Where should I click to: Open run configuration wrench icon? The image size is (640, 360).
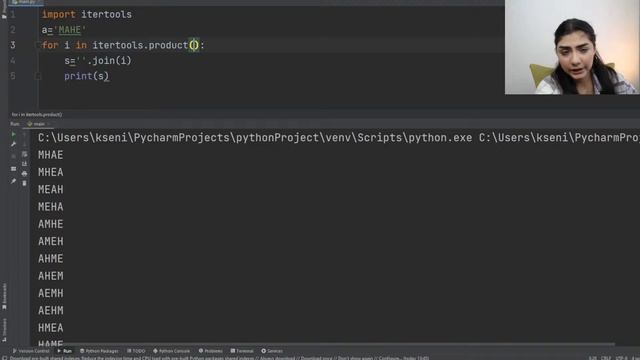click(x=13, y=144)
